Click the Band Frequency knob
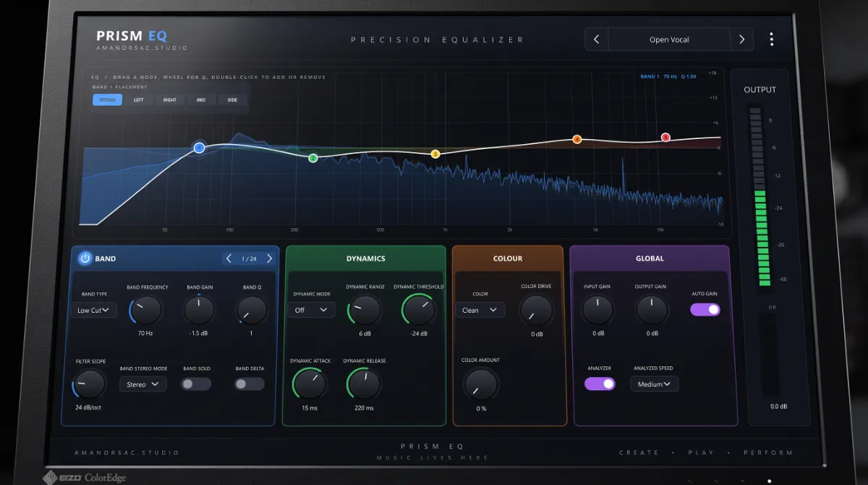Image resolution: width=868 pixels, height=485 pixels. pos(147,311)
